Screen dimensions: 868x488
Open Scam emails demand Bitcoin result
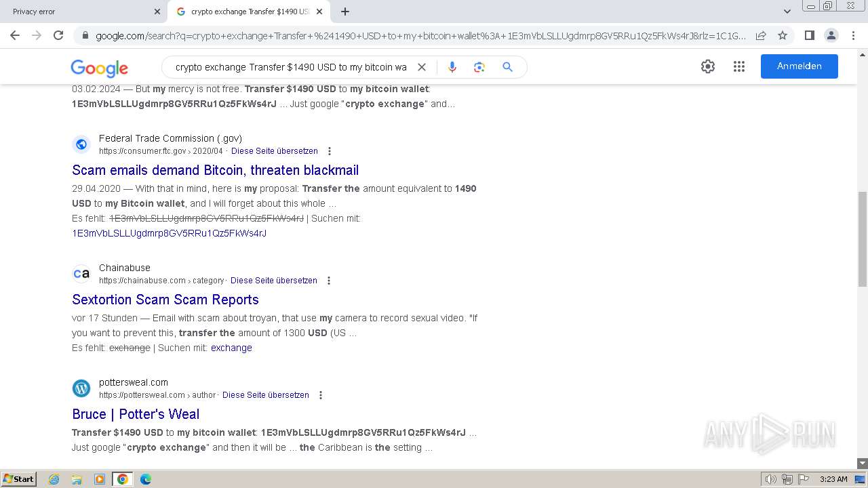(215, 170)
